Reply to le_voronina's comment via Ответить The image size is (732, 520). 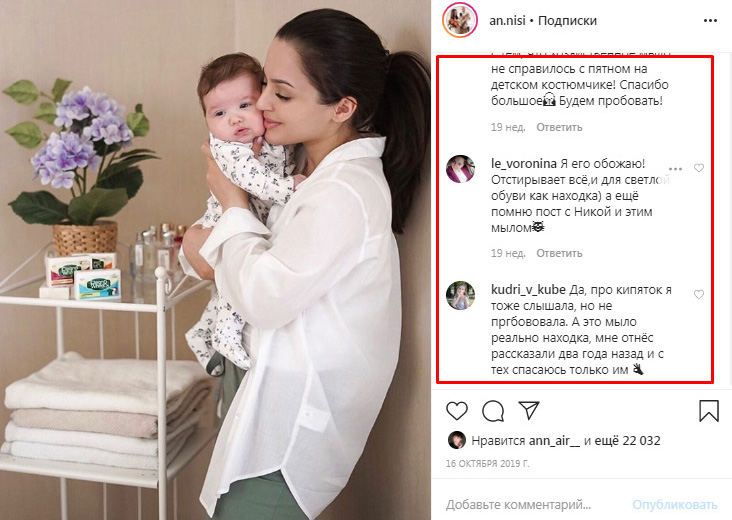click(x=559, y=253)
